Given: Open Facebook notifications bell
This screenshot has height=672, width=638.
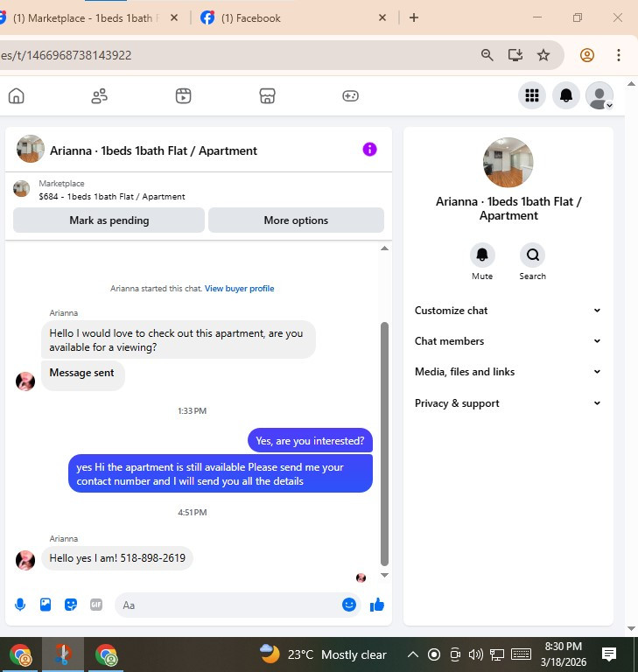Looking at the screenshot, I should pos(566,95).
